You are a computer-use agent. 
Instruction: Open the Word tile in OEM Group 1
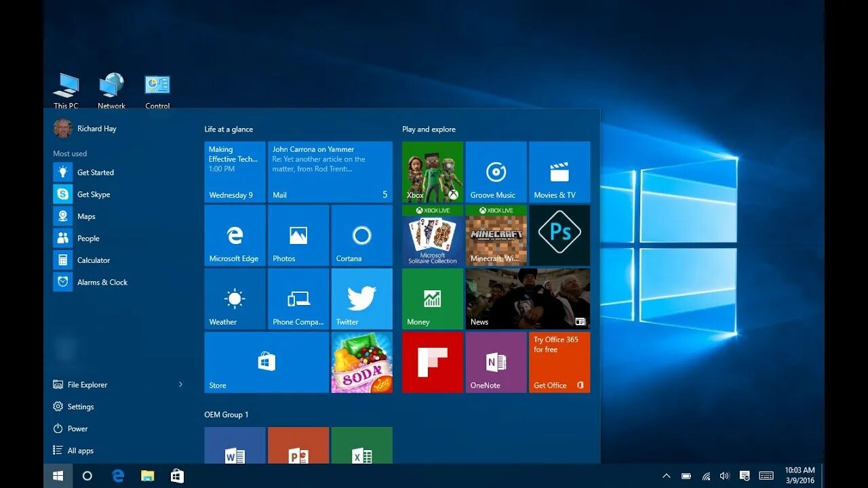point(235,445)
